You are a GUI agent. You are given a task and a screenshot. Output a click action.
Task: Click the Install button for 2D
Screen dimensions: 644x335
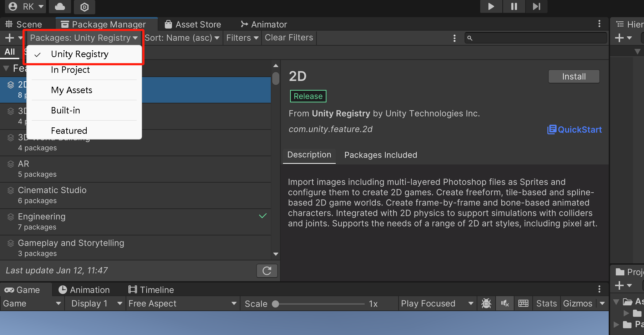[574, 77]
